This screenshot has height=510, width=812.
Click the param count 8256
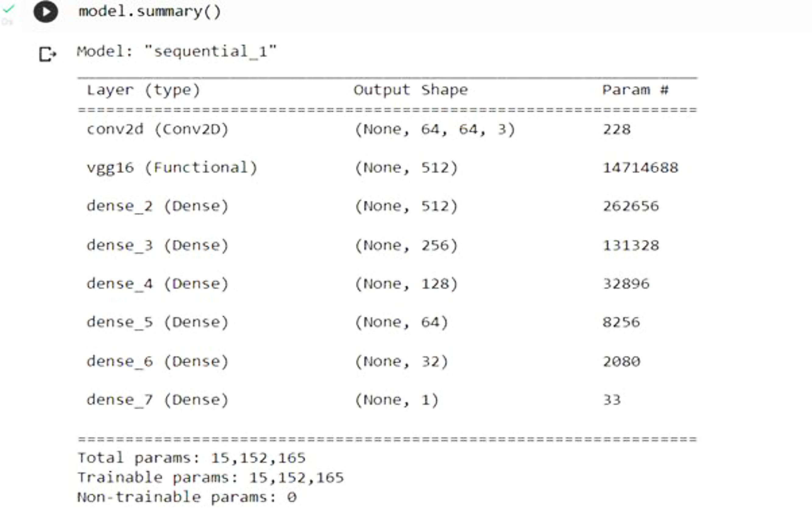point(621,323)
